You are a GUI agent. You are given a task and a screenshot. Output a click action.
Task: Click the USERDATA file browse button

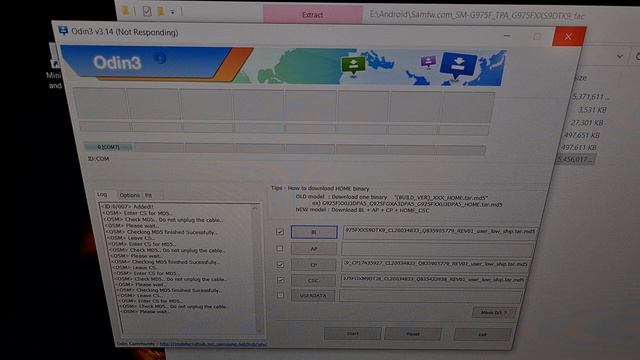click(313, 295)
